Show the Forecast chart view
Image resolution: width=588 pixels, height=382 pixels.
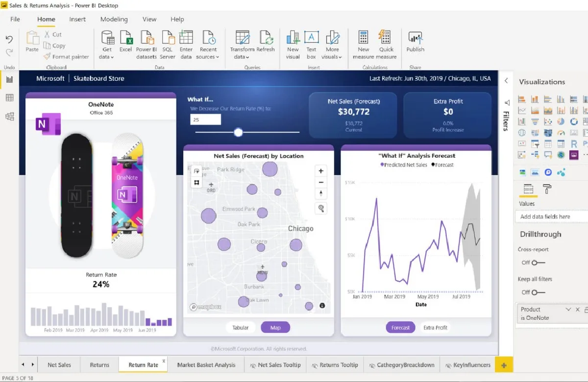(x=400, y=328)
